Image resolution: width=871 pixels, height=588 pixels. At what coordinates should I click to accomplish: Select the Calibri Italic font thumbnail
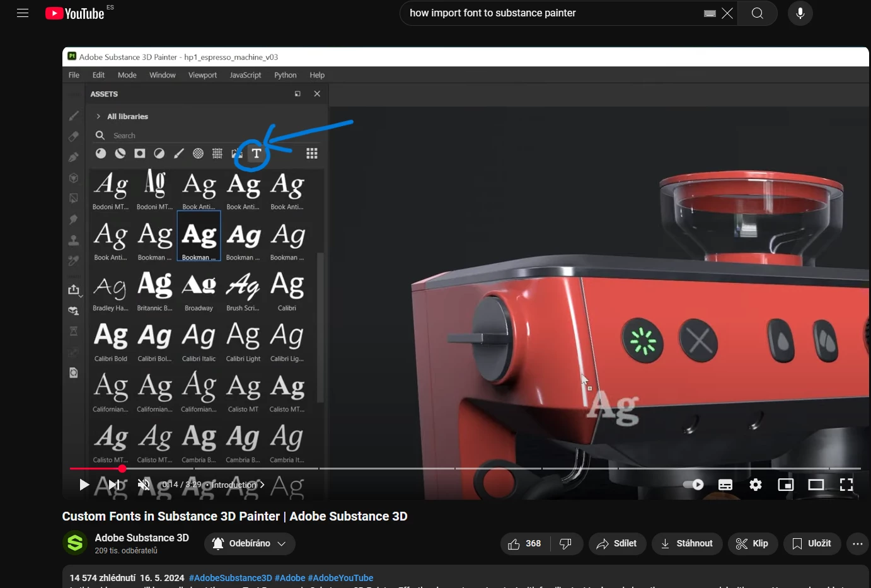click(199, 340)
